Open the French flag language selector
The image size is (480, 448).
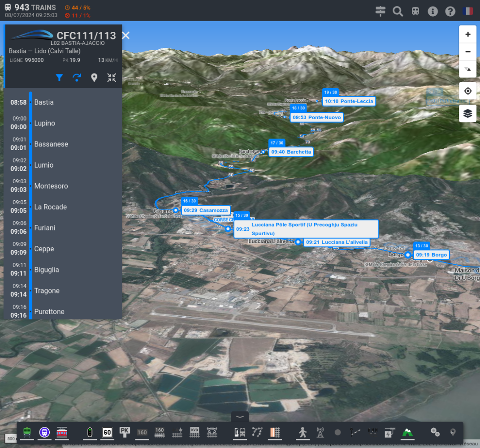coord(468,11)
